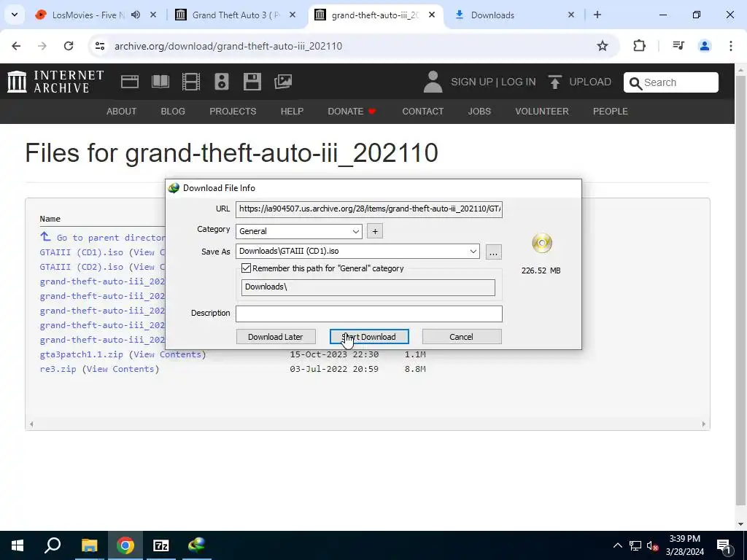Open Chrome three-dot menu
747x560 pixels.
(731, 46)
